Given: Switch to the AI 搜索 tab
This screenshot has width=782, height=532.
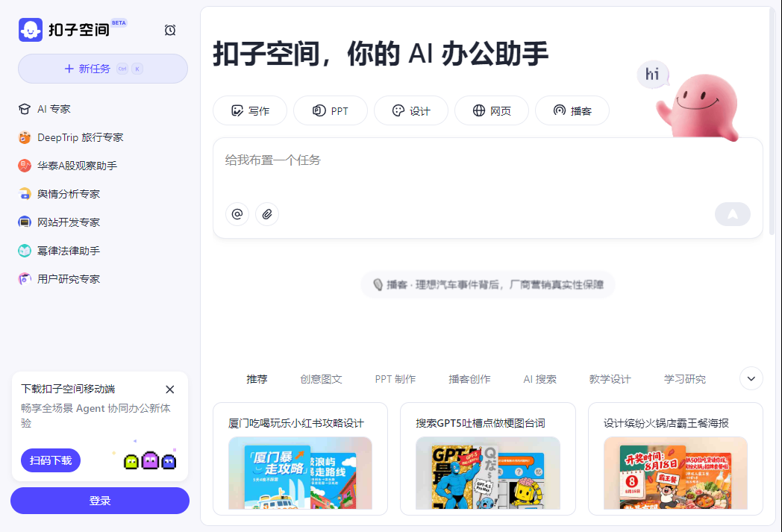Looking at the screenshot, I should [539, 378].
